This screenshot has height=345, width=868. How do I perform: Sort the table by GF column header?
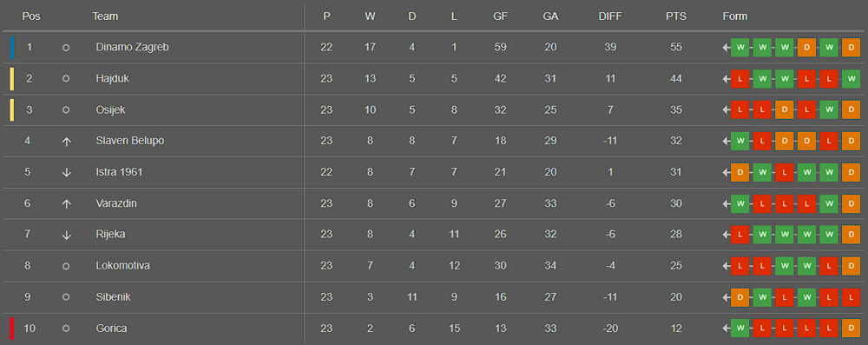coord(501,17)
